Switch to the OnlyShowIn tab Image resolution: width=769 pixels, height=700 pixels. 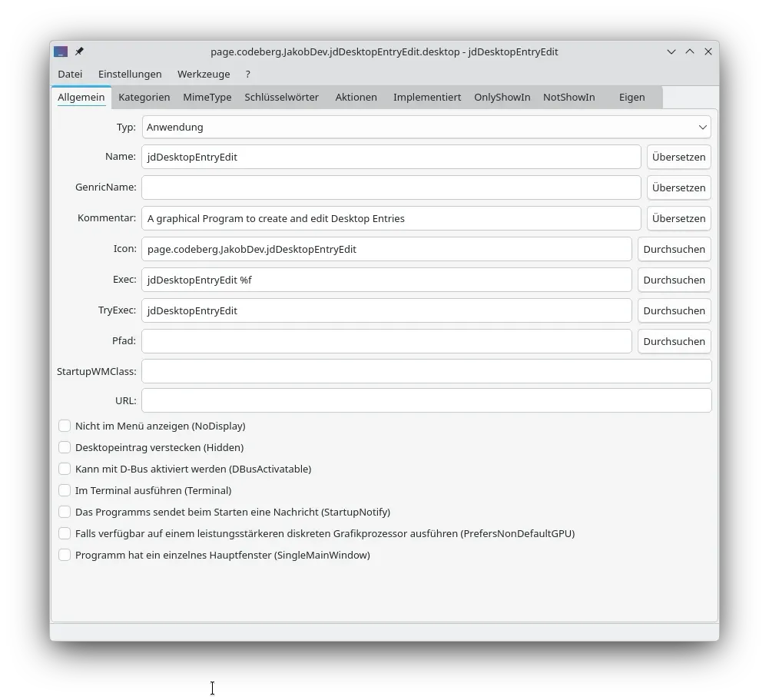[502, 97]
